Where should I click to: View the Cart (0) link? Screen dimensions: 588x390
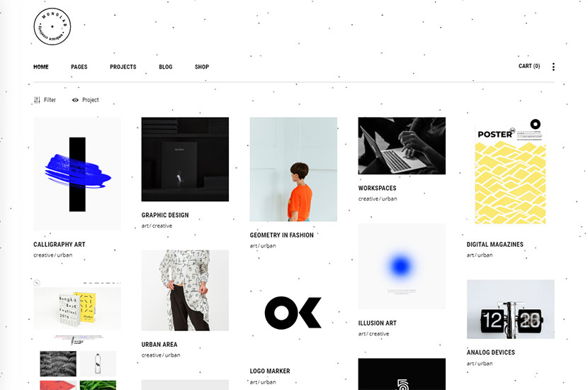[x=529, y=66]
